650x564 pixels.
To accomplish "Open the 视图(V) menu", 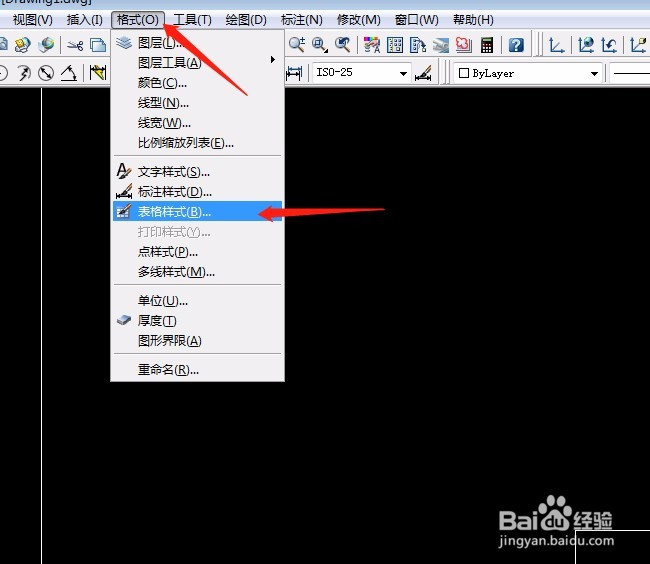I will [33, 19].
